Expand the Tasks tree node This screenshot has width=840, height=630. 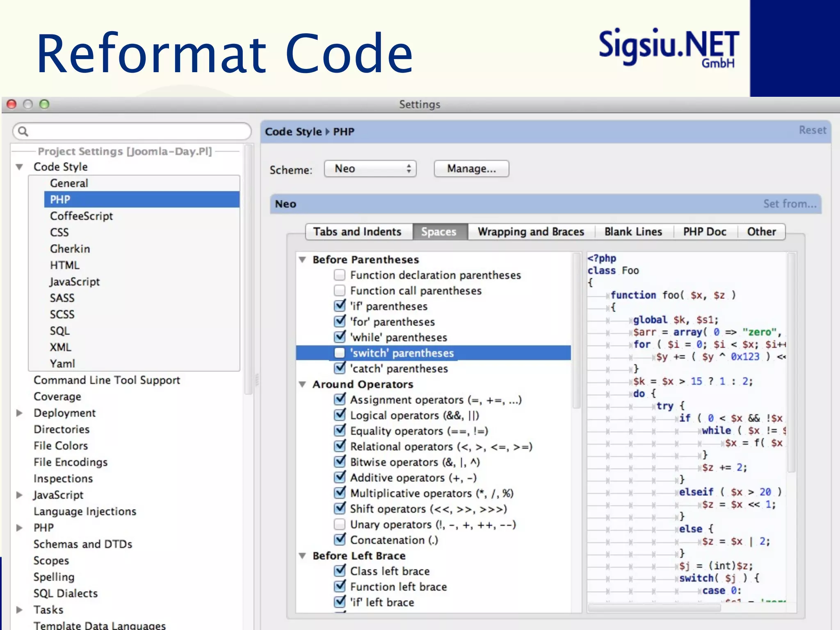pyautogui.click(x=19, y=610)
